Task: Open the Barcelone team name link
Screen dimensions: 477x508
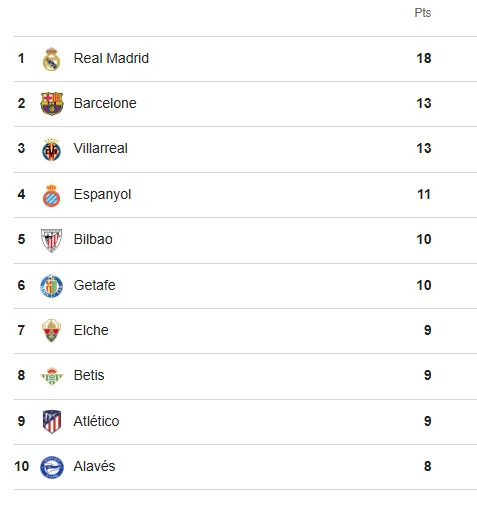Action: (105, 103)
